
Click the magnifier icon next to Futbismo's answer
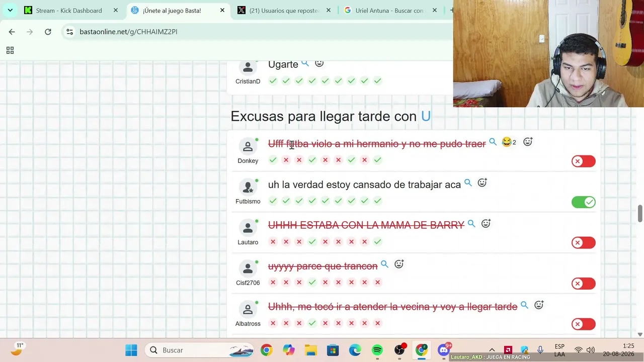pyautogui.click(x=468, y=183)
